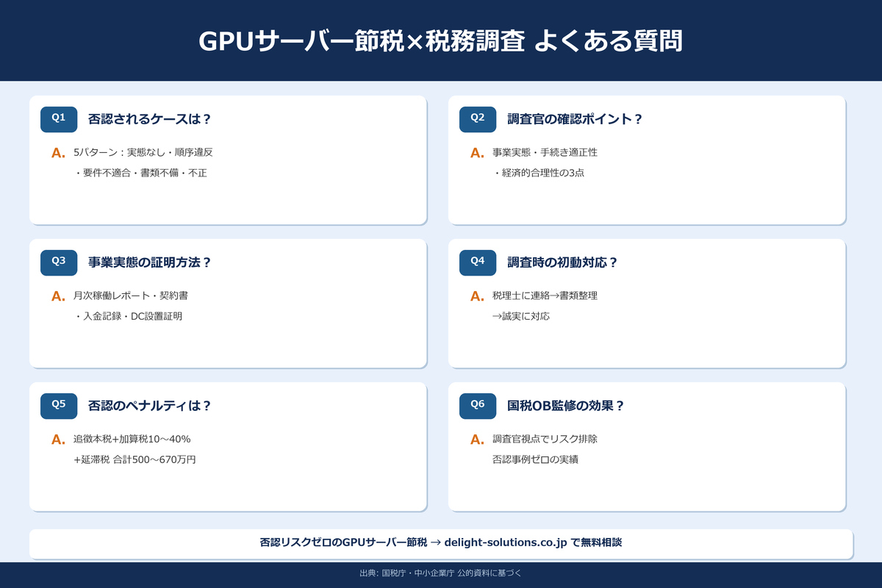Click the Q4 badge icon
Screen dimensions: 882x588
pos(477,262)
